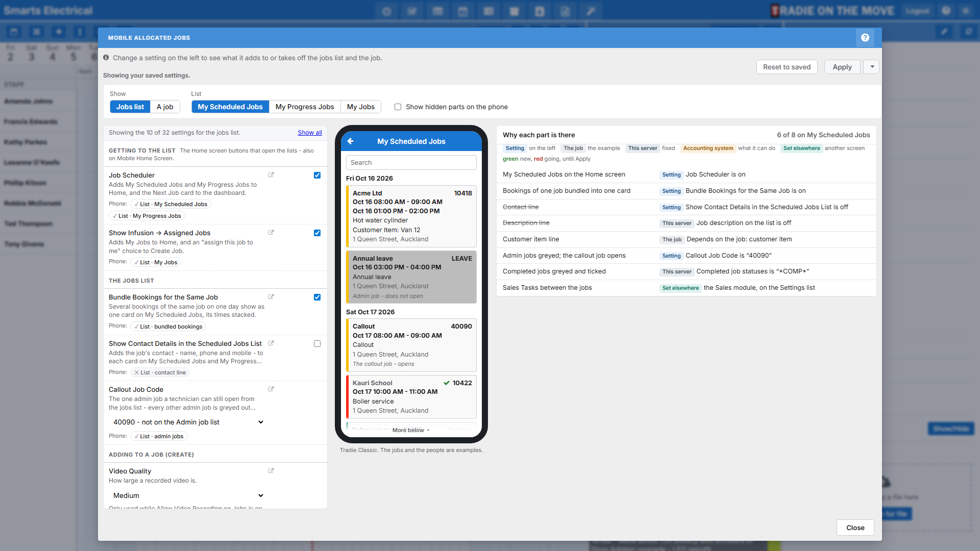
Task: Select the My Progress Jobs list tab
Action: pyautogui.click(x=305, y=107)
